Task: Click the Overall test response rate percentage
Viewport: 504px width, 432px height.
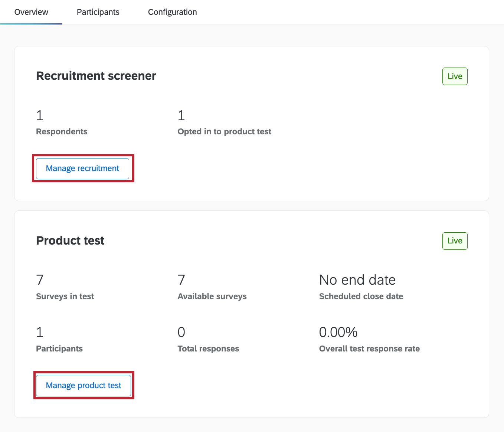Action: (338, 332)
